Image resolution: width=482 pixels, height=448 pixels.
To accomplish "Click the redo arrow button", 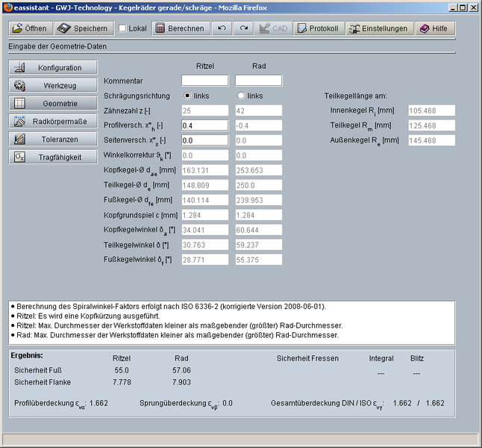I will coord(243,28).
